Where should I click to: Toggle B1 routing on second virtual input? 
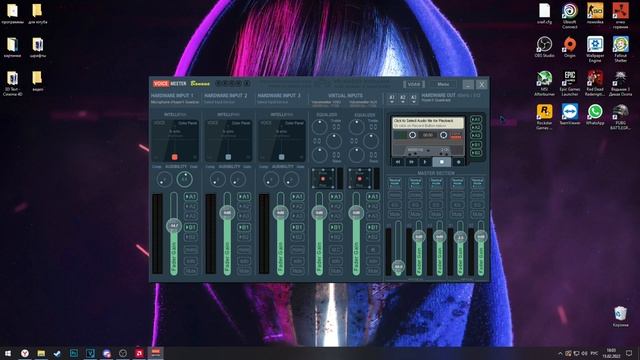click(x=373, y=227)
